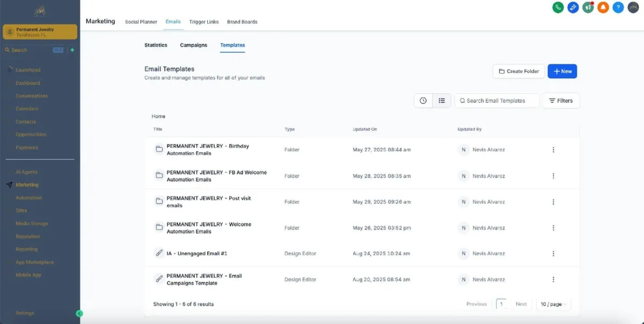Open Opportunities in sidebar
This screenshot has height=324, width=644.
[x=31, y=135]
